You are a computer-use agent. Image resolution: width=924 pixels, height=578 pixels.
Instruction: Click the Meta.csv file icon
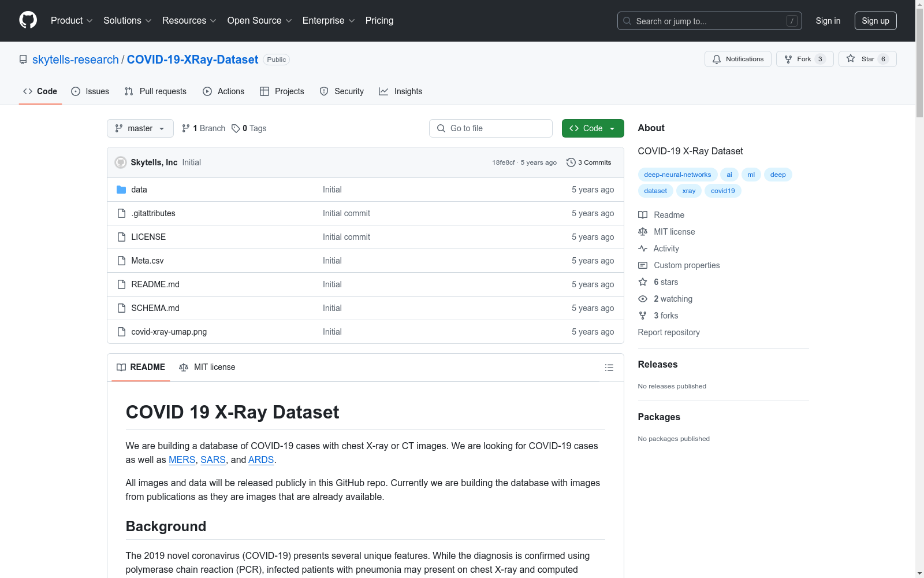point(121,261)
